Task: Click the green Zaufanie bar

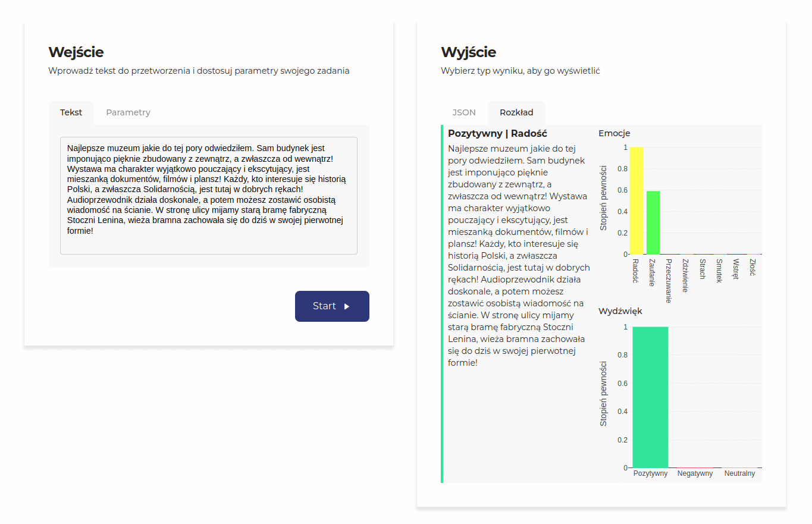Action: coord(653,222)
